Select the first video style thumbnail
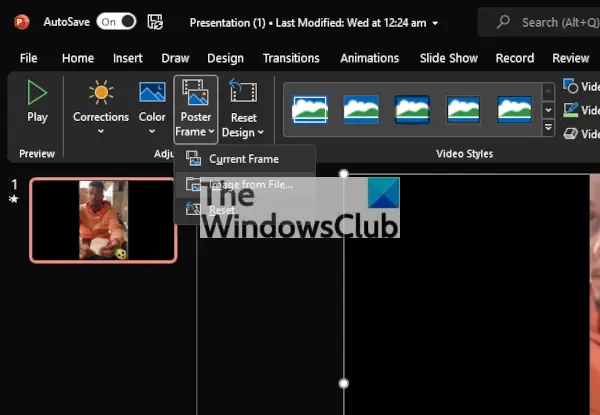The height and width of the screenshot is (415, 600). 310,110
